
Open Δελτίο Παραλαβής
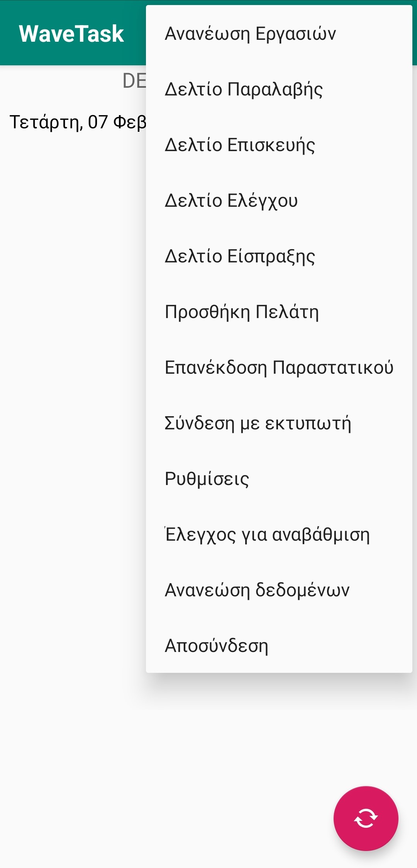(x=244, y=89)
